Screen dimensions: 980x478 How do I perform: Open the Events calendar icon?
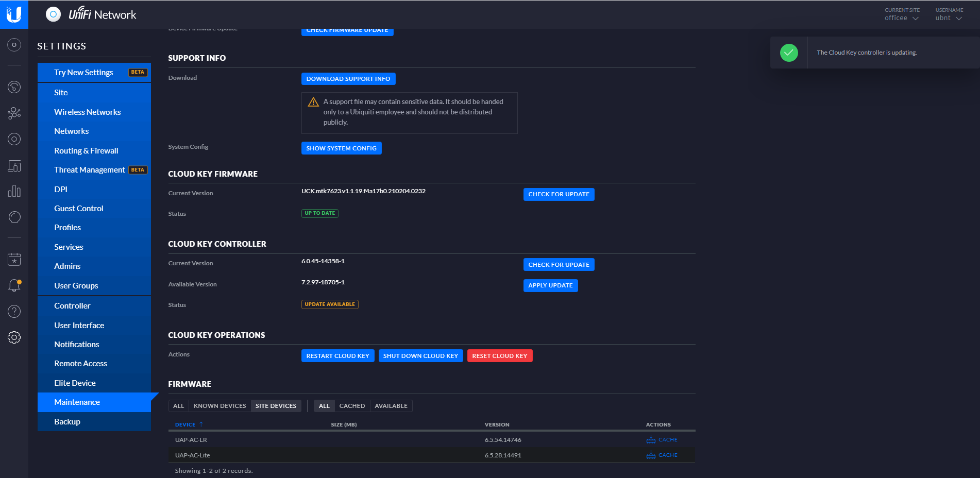coord(14,260)
